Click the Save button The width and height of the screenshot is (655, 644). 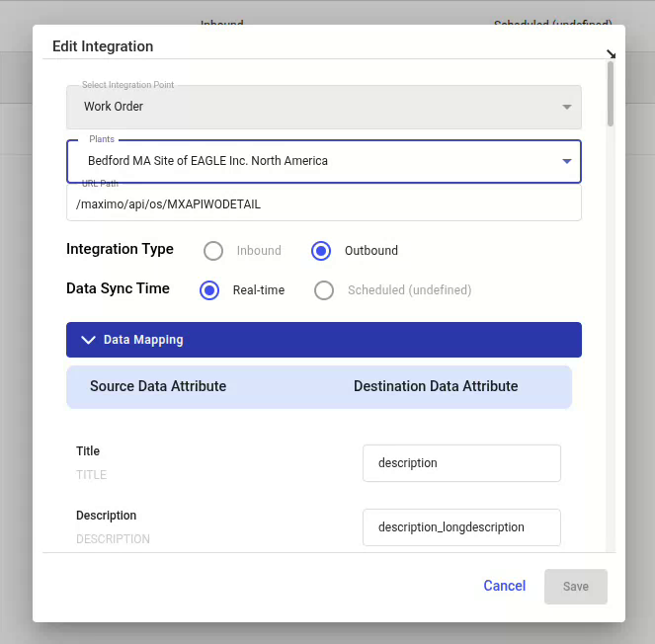coord(576,587)
